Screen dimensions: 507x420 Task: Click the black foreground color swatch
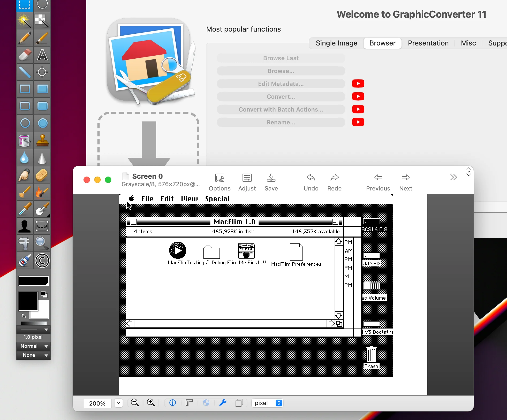[x=28, y=301]
